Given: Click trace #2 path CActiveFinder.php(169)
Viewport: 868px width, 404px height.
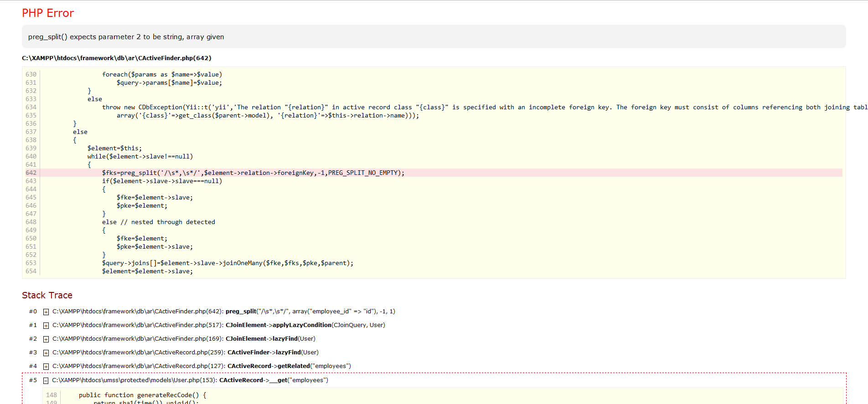Looking at the screenshot, I should [138, 339].
